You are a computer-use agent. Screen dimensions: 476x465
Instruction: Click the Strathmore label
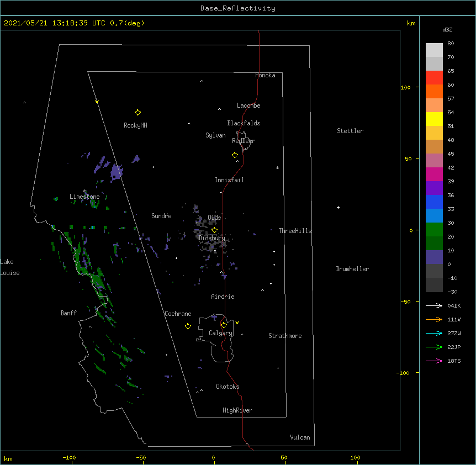(285, 336)
